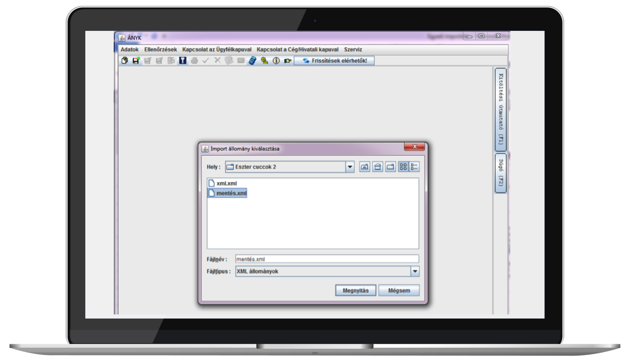Click the greyed-out card icon in toolbar
This screenshot has height=362, width=644.
(240, 61)
